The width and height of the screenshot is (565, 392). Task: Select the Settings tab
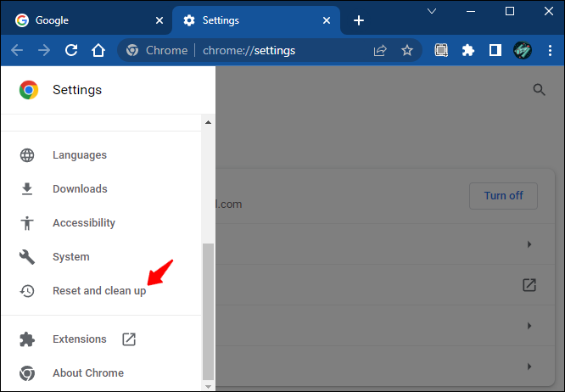pos(256,20)
